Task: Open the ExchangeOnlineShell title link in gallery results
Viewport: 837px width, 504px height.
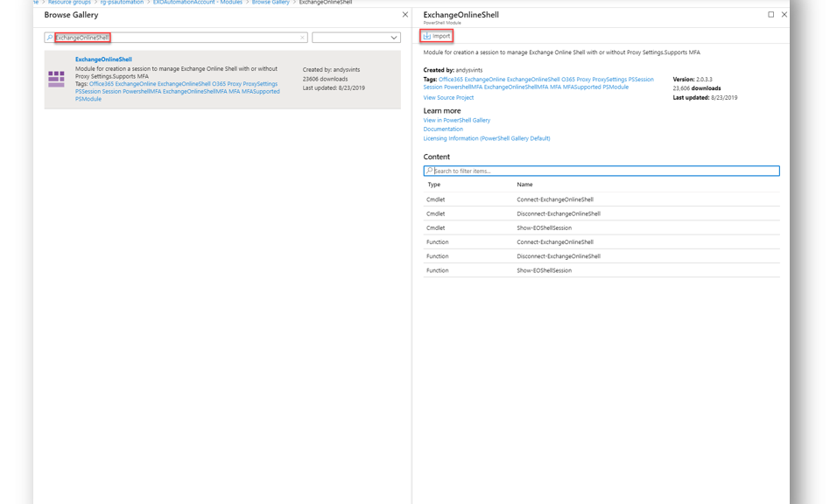Action: [103, 59]
